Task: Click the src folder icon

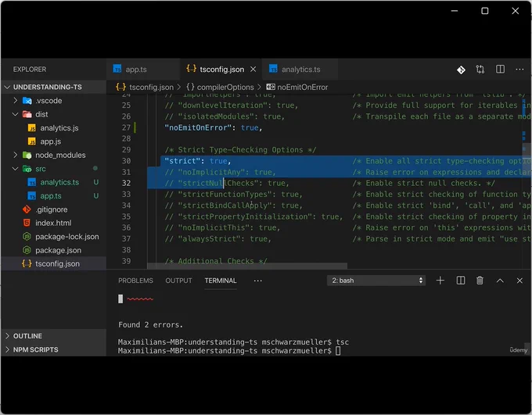Action: 27,169
